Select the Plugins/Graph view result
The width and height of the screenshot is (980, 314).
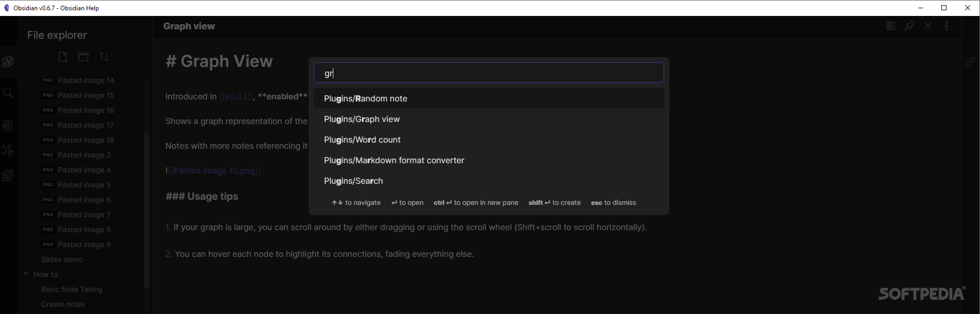489,119
